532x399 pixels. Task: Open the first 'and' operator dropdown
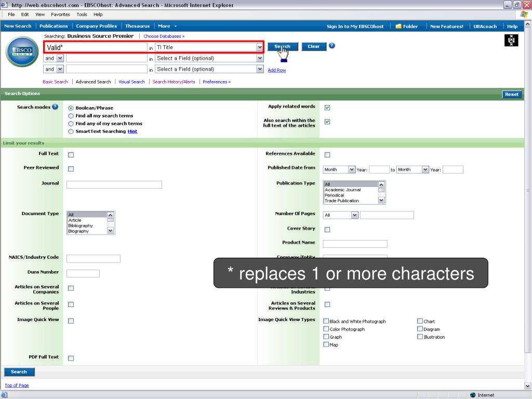[x=60, y=58]
